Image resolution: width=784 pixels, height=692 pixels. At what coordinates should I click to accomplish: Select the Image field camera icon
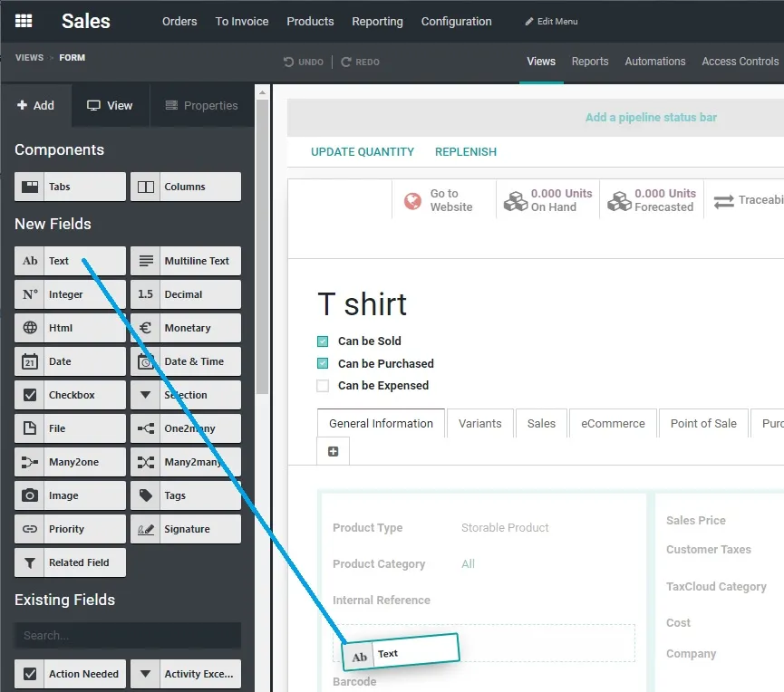coord(31,495)
